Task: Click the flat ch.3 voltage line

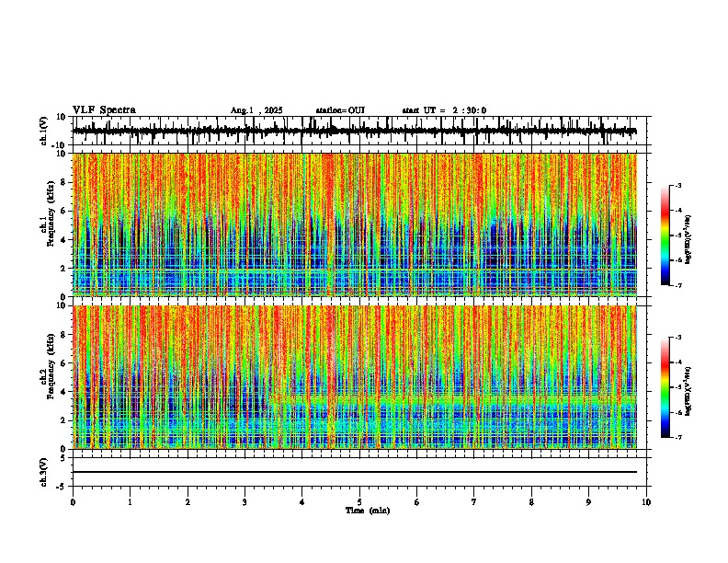Action: pos(354,472)
